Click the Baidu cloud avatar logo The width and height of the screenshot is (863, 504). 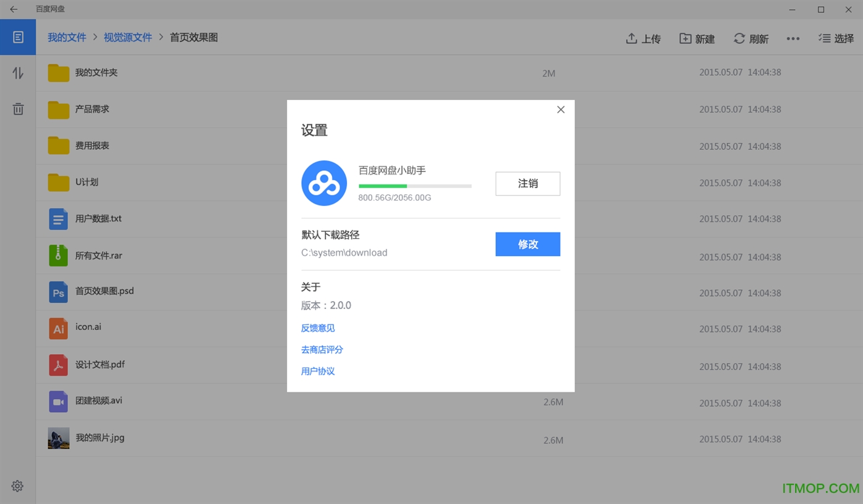[324, 183]
